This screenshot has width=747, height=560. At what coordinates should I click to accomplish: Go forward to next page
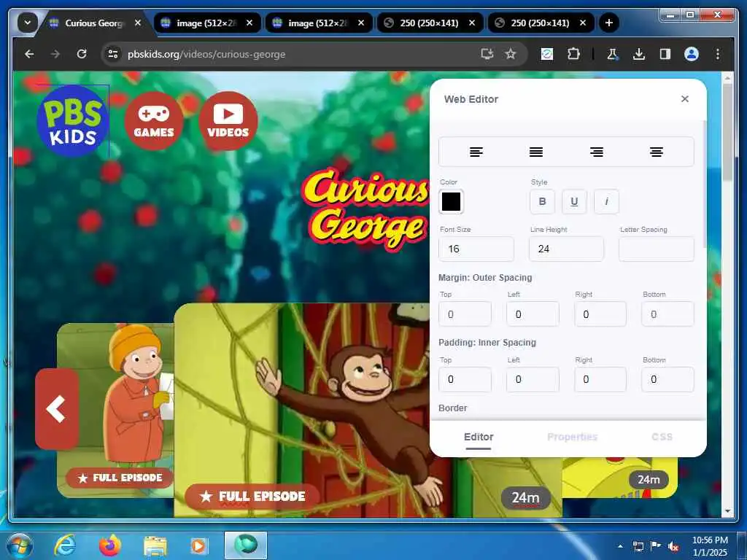tap(55, 54)
